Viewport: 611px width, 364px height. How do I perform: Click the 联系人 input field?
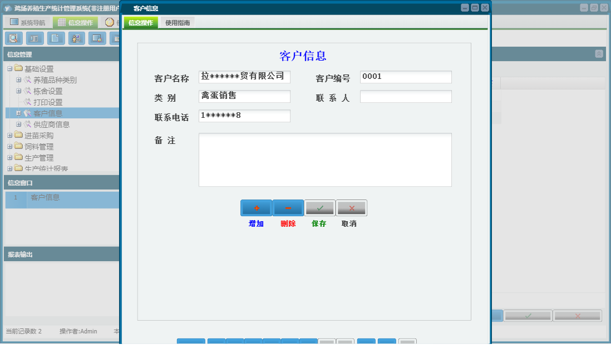click(406, 96)
